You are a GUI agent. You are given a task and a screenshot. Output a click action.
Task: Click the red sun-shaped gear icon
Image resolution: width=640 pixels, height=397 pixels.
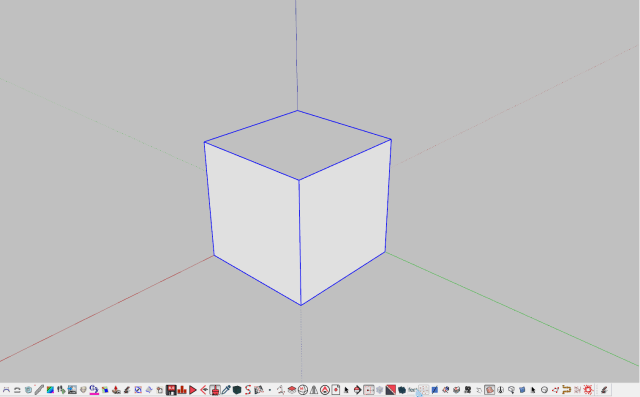588,390
